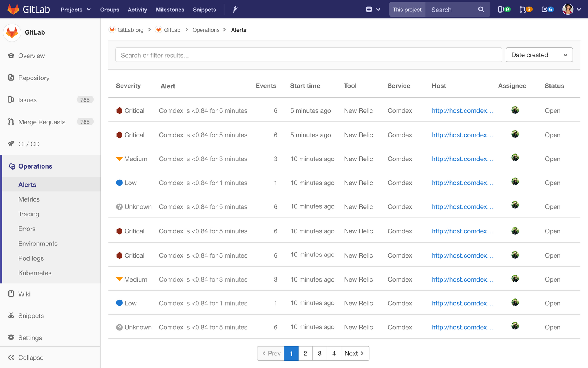
Task: Expand the Projects dropdown in navbar
Action: click(75, 10)
